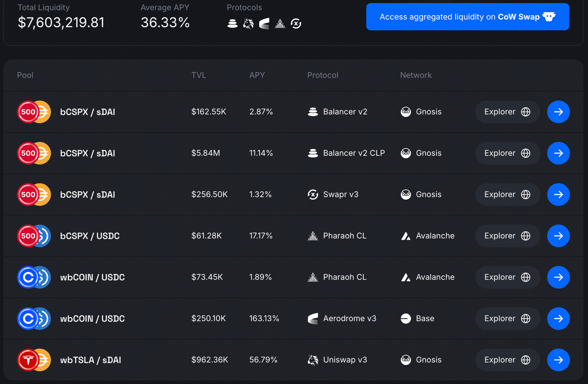The height and width of the screenshot is (384, 588).
Task: Click the Pharaoh icon in header Protocols
Action: tap(280, 24)
